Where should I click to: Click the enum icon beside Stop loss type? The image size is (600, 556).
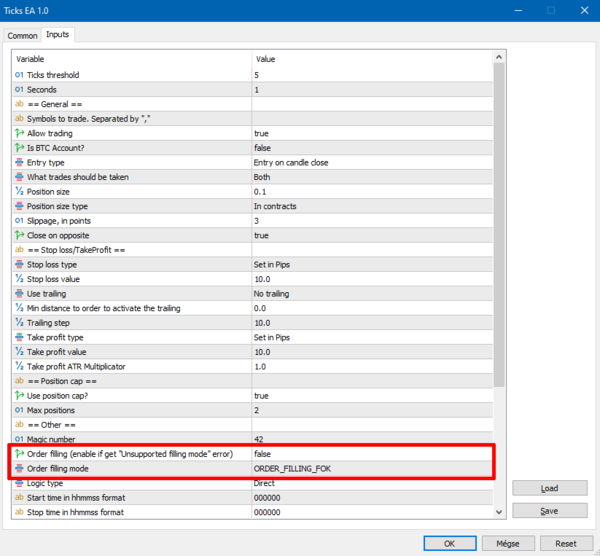click(19, 264)
